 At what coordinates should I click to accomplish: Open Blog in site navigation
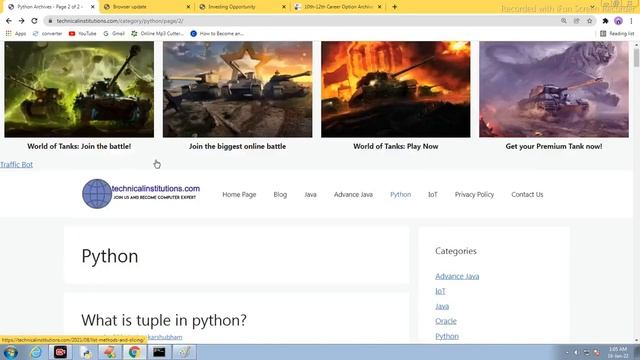(280, 195)
